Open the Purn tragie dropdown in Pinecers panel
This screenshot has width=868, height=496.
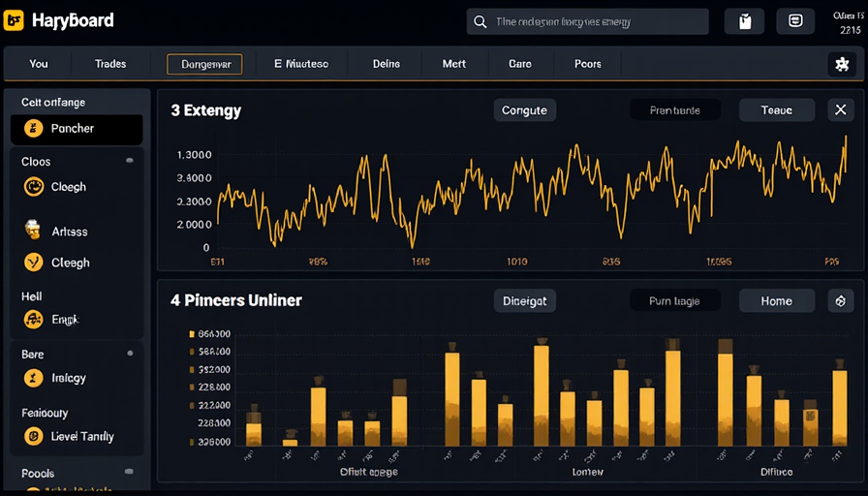click(x=674, y=301)
